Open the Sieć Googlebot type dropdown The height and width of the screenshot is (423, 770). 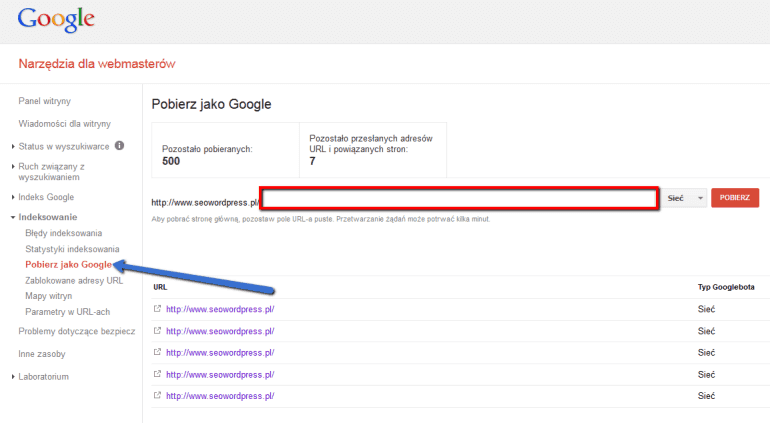684,198
